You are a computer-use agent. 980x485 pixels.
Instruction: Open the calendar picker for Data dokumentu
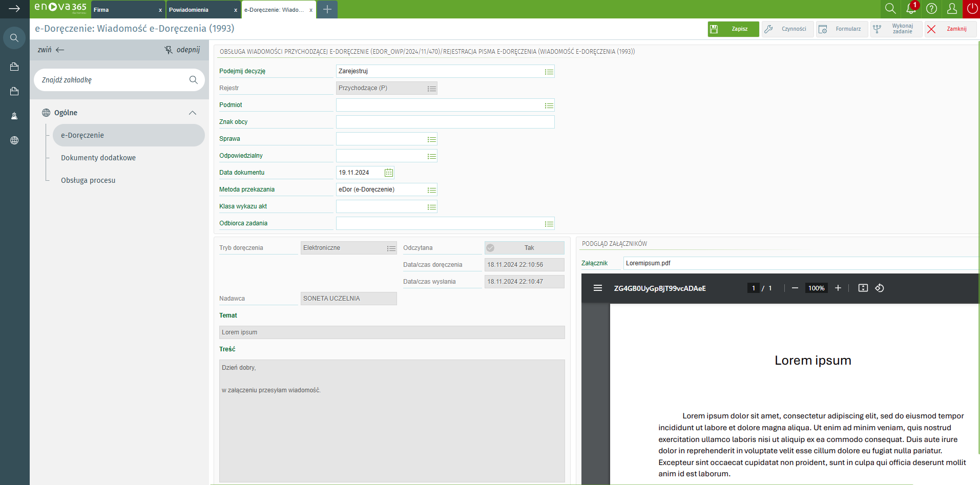389,173
